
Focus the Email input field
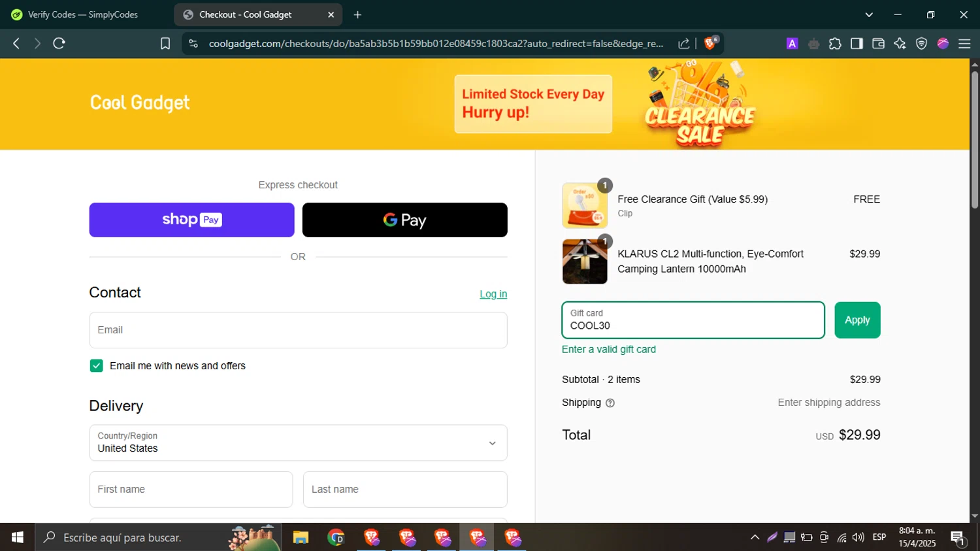click(298, 330)
